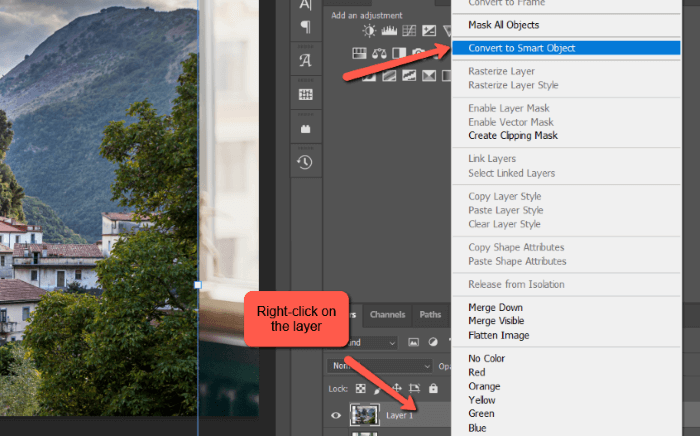
Task: Select Red color label in menu
Action: tap(479, 372)
